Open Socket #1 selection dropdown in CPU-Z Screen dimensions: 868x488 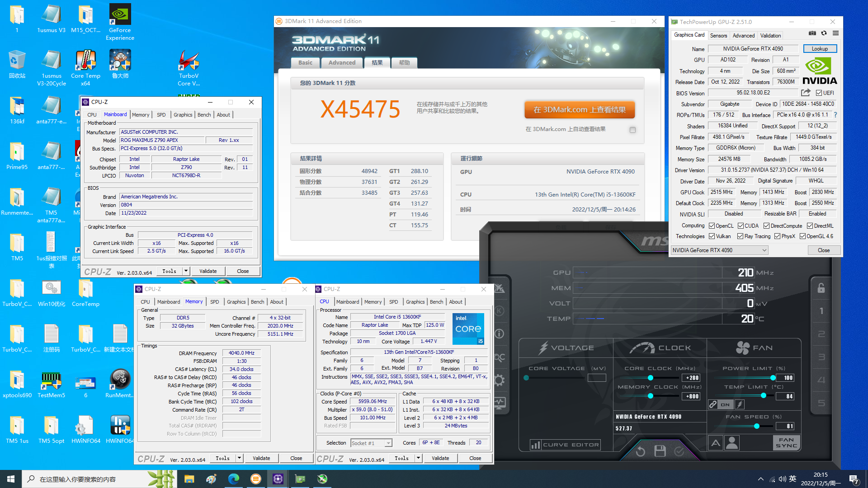tap(371, 443)
